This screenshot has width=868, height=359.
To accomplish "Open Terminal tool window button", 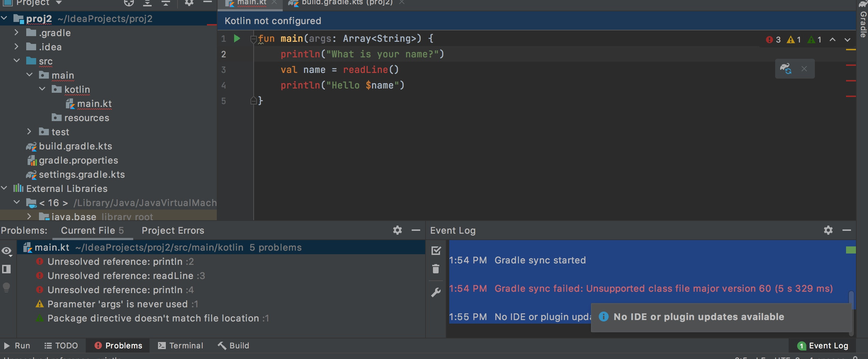I will (181, 346).
